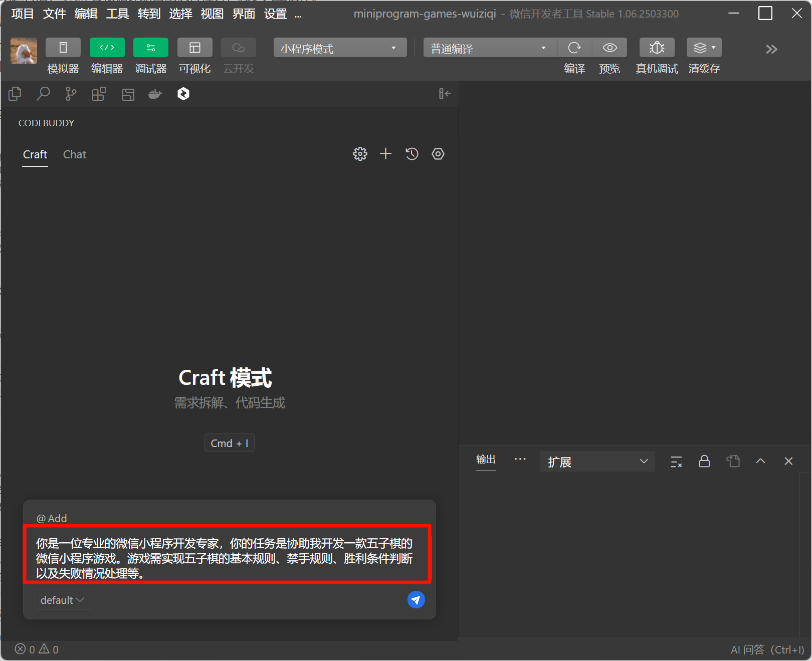Click the real device debug icon
Viewport: 812px width, 661px height.
pyautogui.click(x=657, y=48)
